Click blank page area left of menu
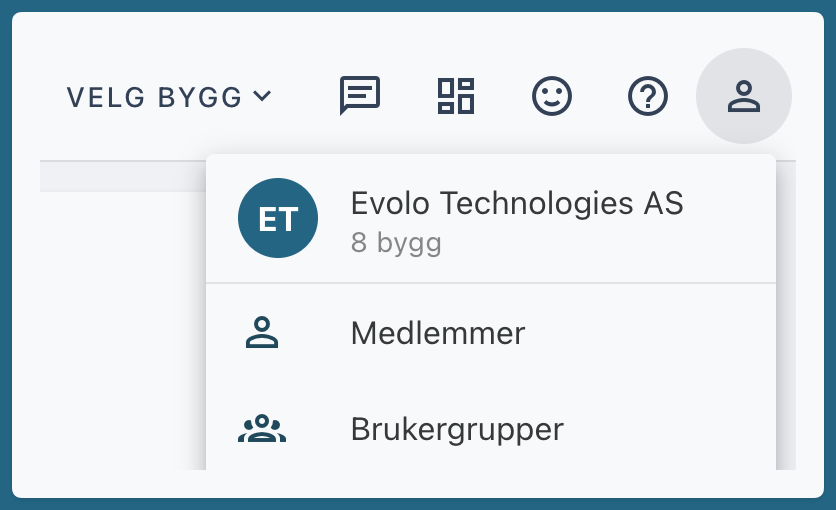Image resolution: width=836 pixels, height=510 pixels. tap(123, 330)
